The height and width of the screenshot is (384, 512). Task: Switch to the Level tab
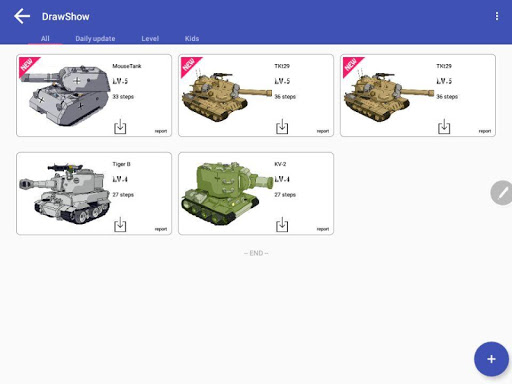click(150, 39)
